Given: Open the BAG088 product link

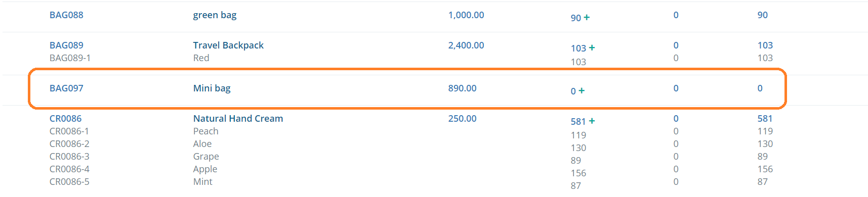Looking at the screenshot, I should [x=66, y=15].
